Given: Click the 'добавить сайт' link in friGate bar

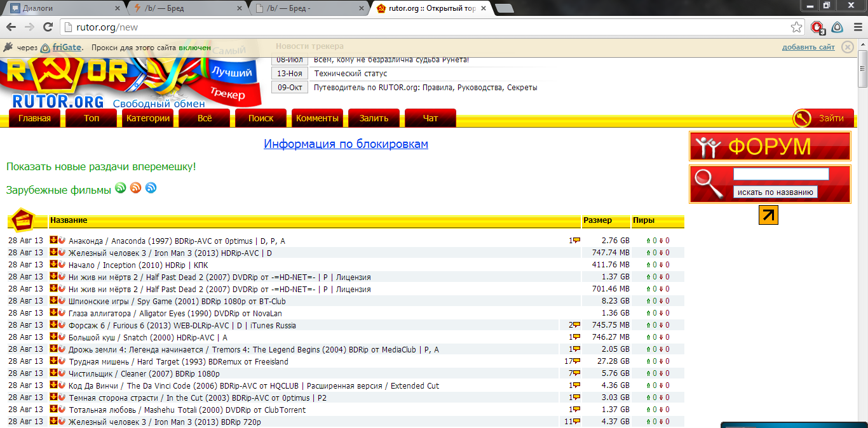Looking at the screenshot, I should tap(808, 47).
